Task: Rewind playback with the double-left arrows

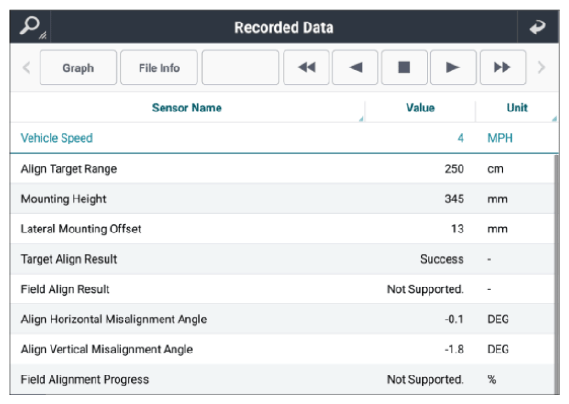Action: point(306,68)
